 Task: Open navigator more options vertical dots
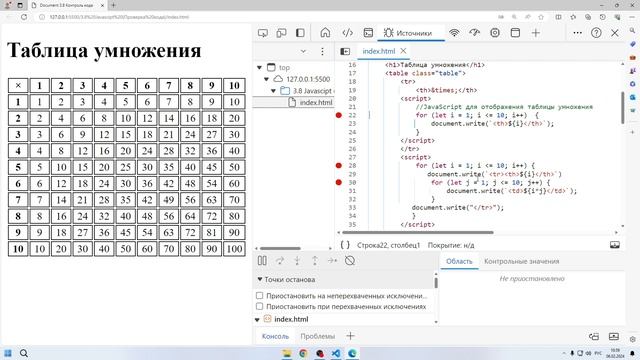point(322,51)
